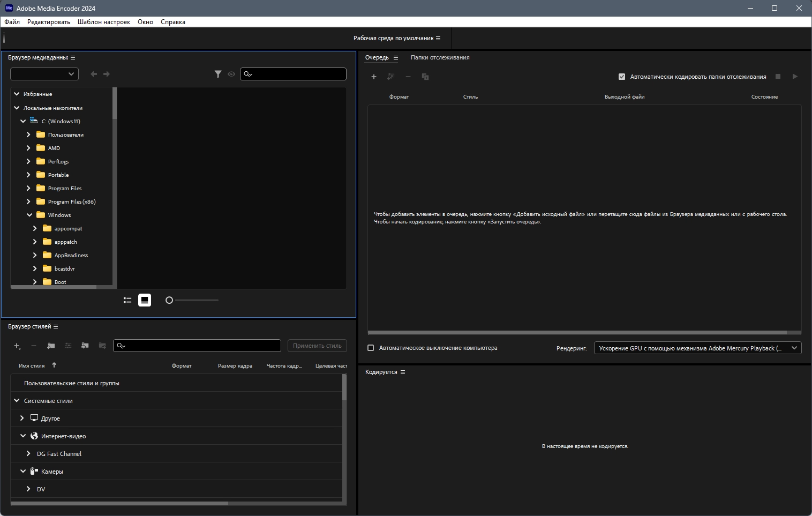Collapse the Windows folder
Screen dimensions: 812x516
point(29,215)
